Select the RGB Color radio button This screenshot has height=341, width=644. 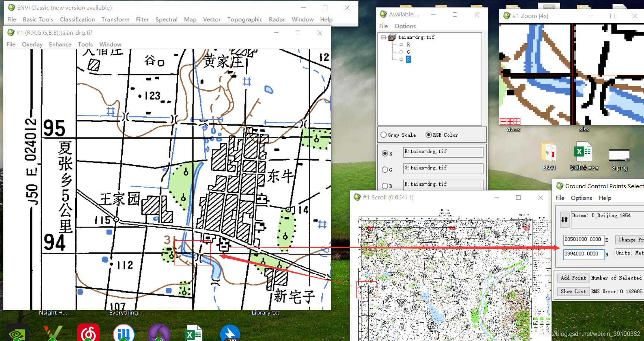tap(429, 135)
